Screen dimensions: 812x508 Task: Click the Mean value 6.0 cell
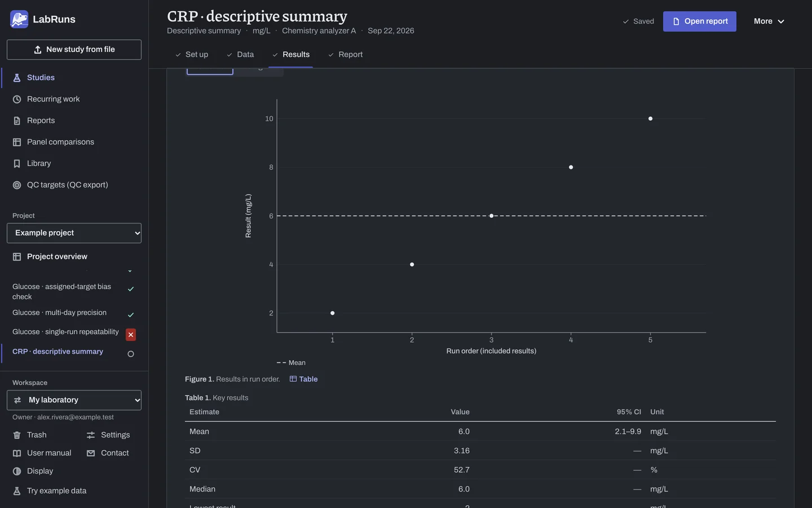point(464,431)
